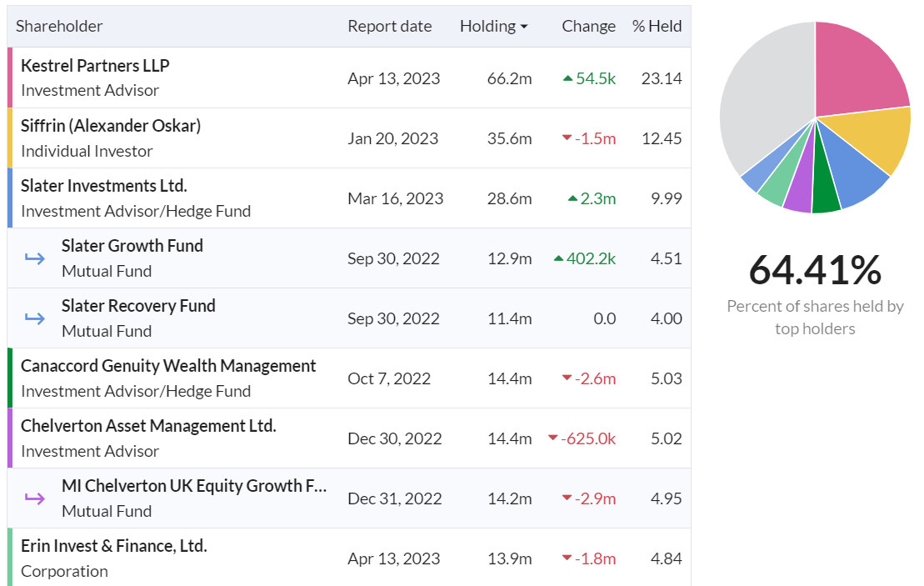The width and height of the screenshot is (924, 586).
Task: Click green up arrow next to 402.2k change
Action: point(558,258)
